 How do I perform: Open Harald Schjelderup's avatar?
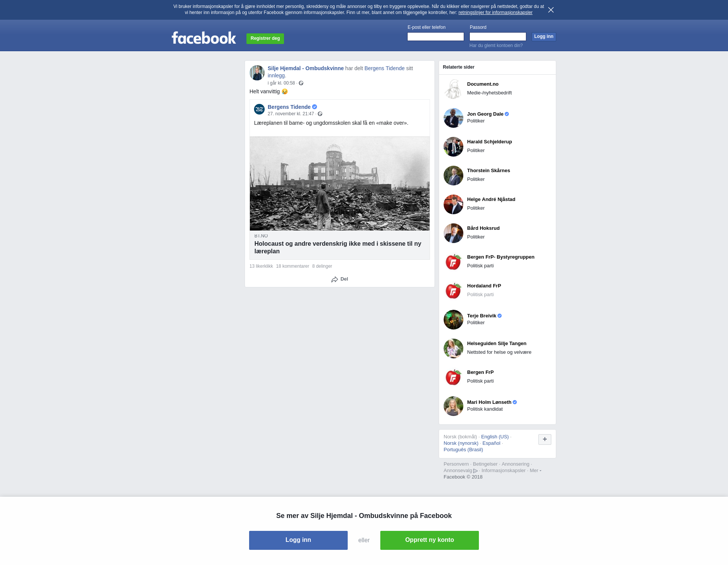click(x=453, y=147)
